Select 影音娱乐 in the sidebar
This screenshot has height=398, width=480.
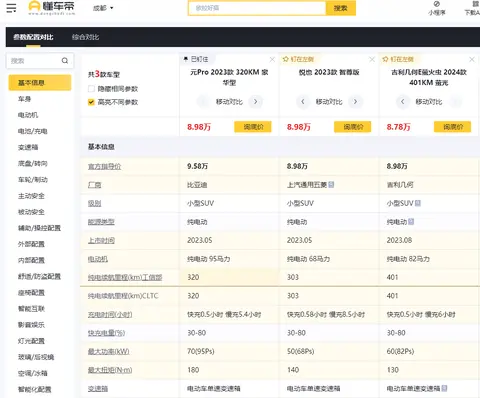point(31,325)
